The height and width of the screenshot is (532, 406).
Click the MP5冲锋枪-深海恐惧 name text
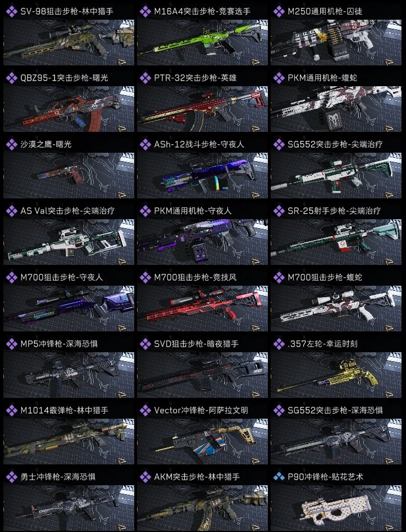pos(59,344)
